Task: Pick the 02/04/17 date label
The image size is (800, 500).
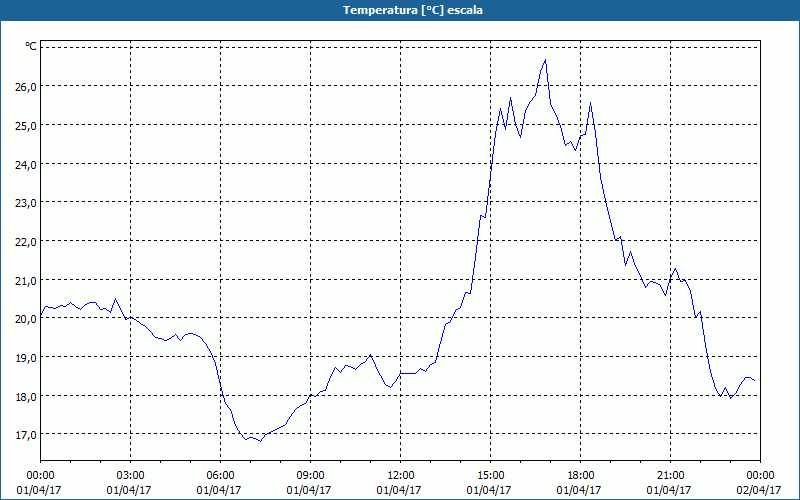Action: [x=759, y=490]
